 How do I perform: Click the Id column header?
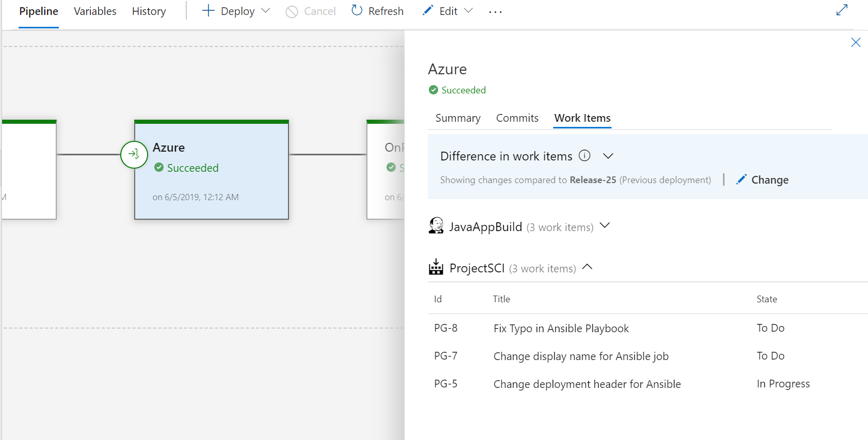(x=438, y=299)
